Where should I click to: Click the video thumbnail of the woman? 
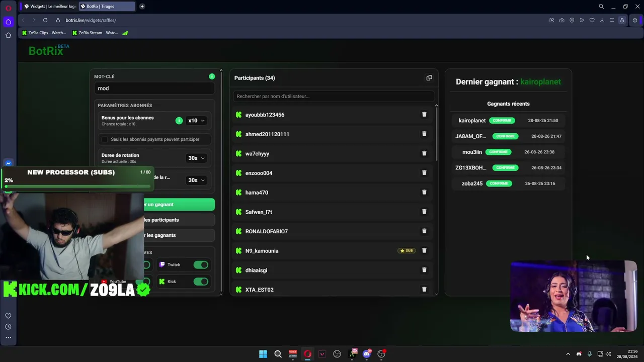574,296
